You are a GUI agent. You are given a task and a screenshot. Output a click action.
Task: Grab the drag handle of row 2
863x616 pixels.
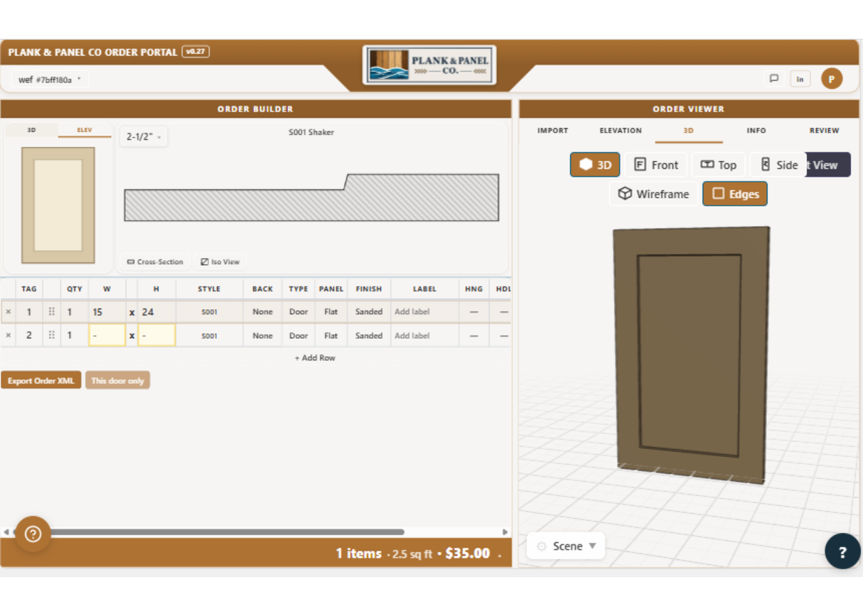pyautogui.click(x=52, y=335)
